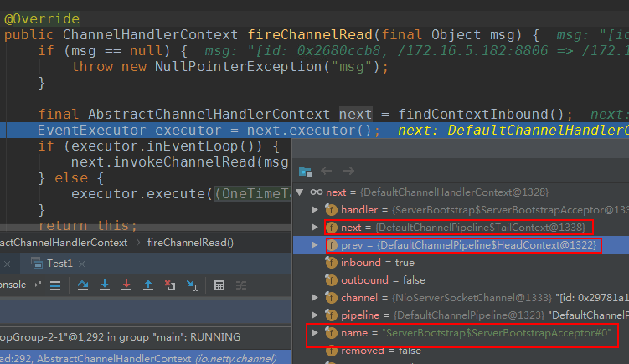The height and width of the screenshot is (364, 629).
Task: Open the Evaluate Expression calculator icon
Action: (x=219, y=285)
